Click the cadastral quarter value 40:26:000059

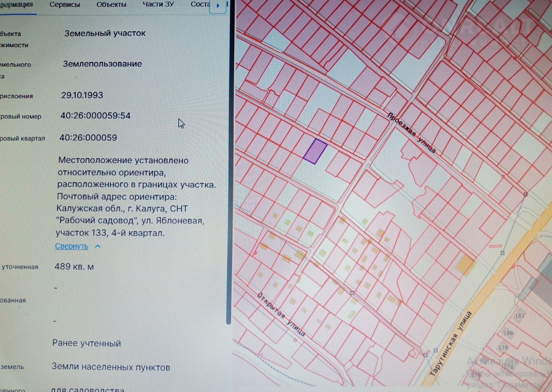[x=88, y=138]
